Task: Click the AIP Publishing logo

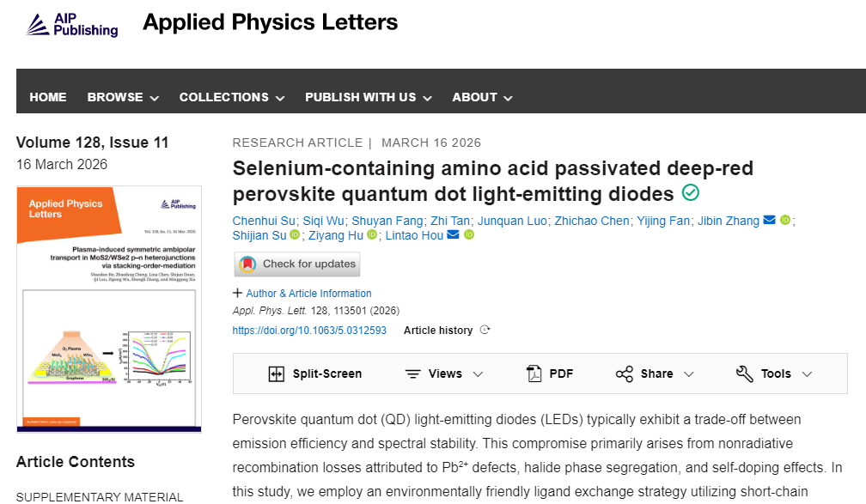Action: (x=72, y=23)
